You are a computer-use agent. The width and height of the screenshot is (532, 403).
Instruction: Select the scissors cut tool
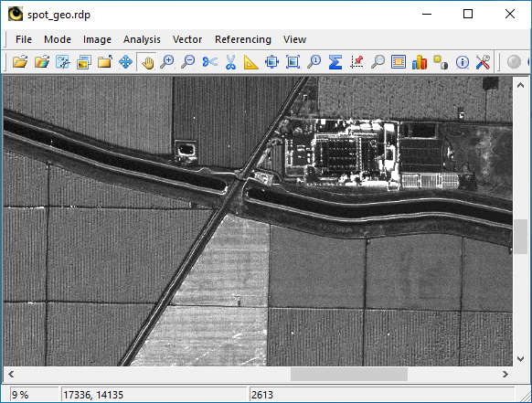pos(209,62)
